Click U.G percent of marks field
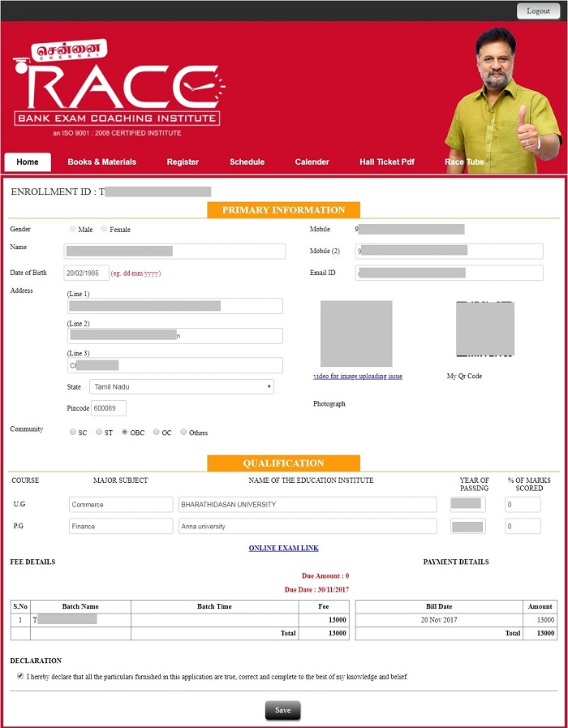Viewport: 568px width, 728px height. (x=523, y=505)
